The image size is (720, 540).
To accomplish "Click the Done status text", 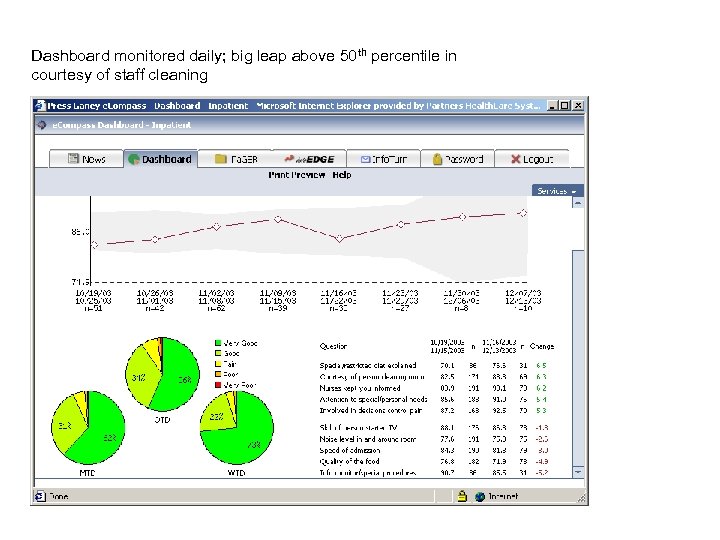I will [x=59, y=496].
